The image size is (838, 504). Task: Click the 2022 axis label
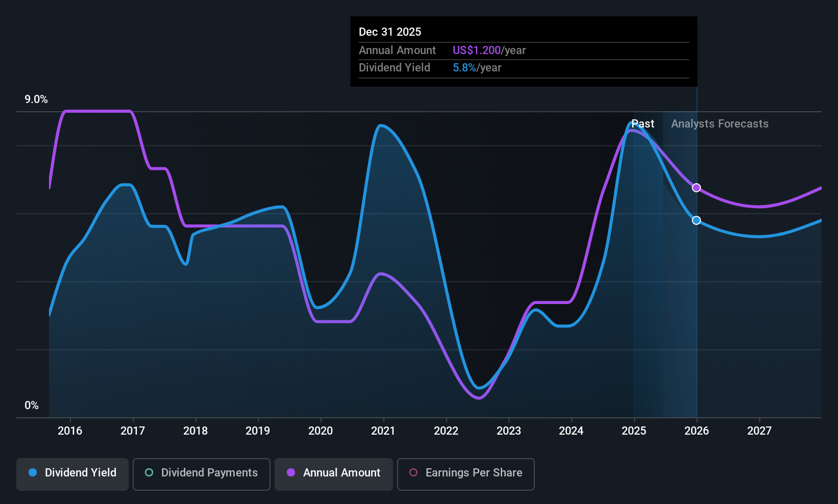click(x=446, y=431)
